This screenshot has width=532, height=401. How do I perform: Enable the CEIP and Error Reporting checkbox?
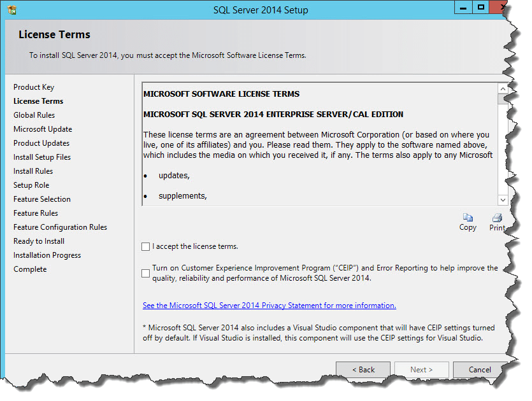point(146,273)
